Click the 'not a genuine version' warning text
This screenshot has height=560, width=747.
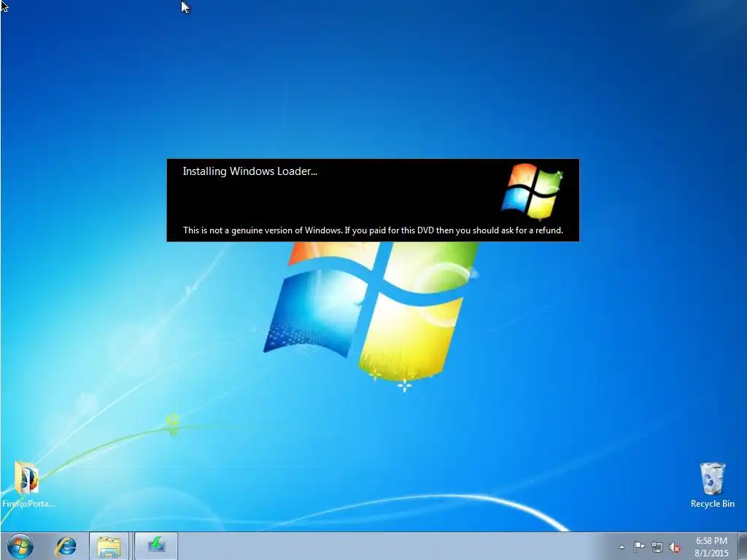pyautogui.click(x=373, y=230)
